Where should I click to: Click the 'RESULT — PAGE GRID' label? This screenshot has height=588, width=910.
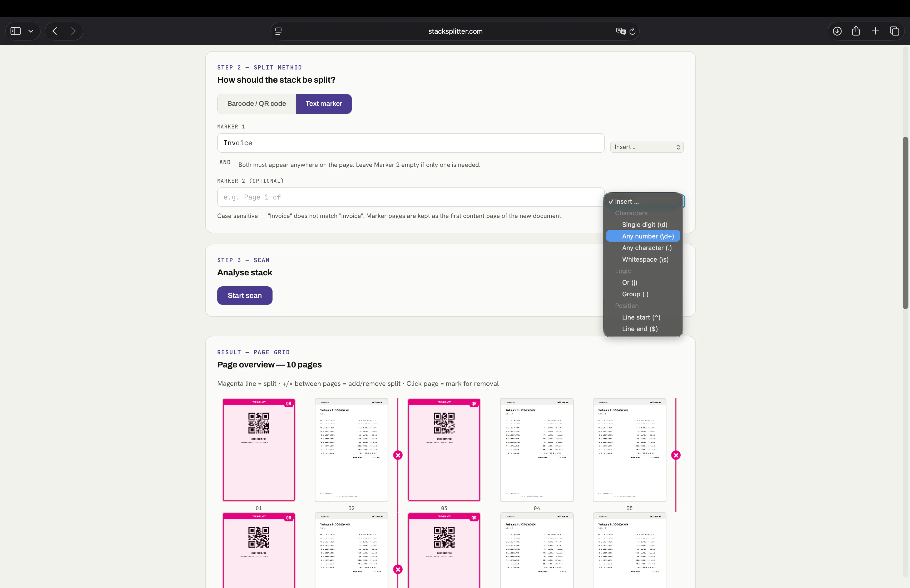pyautogui.click(x=254, y=352)
